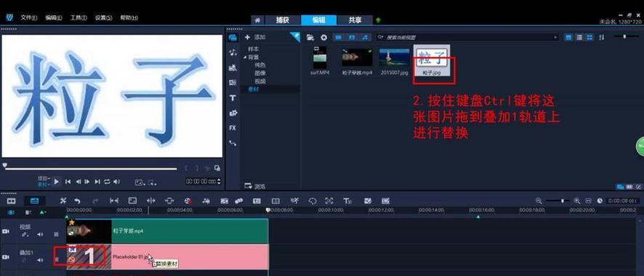Switch the library to thumbnail view
Image resolution: width=644 pixels, height=276 pixels.
[x=589, y=37]
